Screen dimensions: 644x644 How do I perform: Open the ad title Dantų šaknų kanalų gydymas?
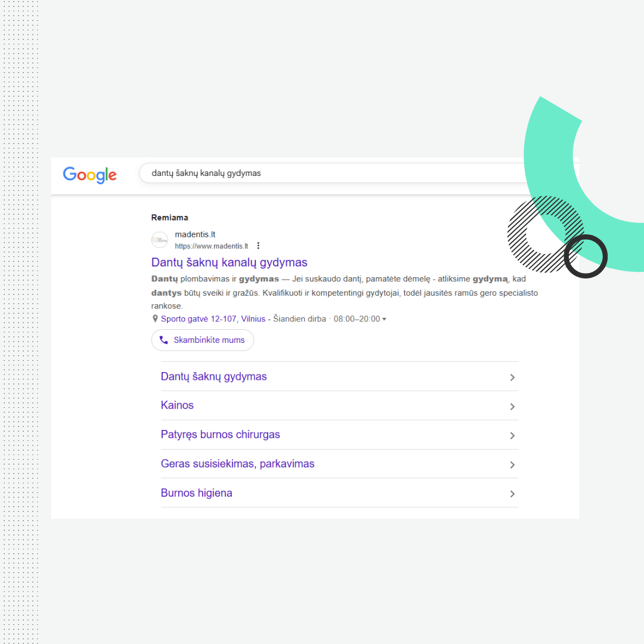tap(230, 262)
